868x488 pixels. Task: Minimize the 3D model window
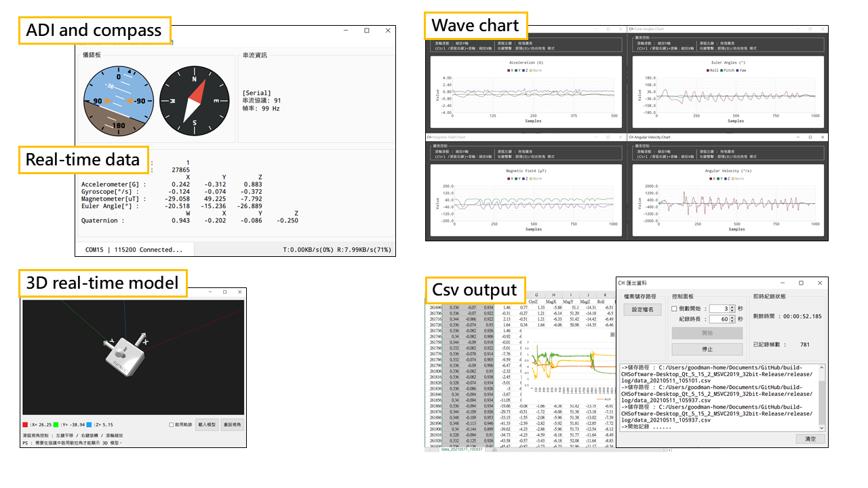[x=210, y=291]
